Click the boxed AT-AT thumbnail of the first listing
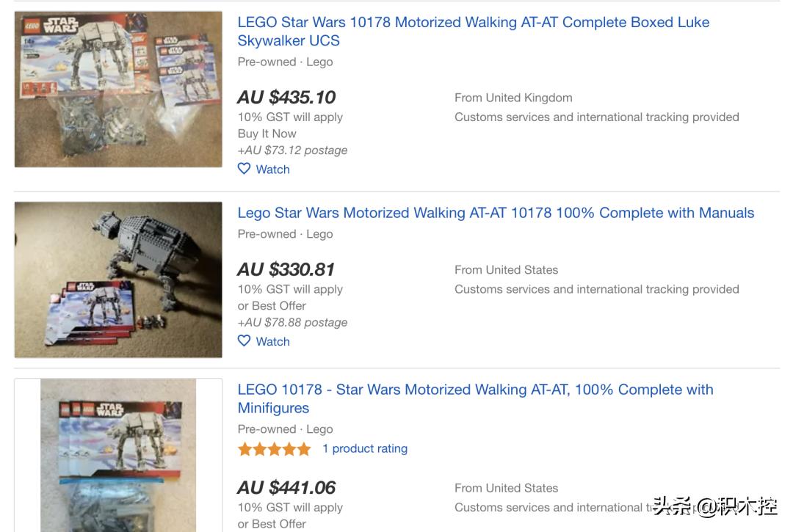 point(118,89)
